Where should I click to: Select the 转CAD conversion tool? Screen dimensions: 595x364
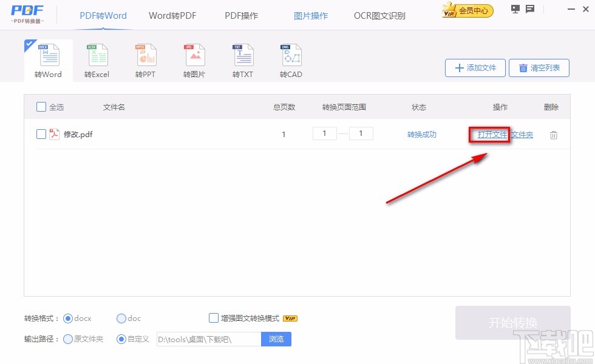[x=291, y=59]
